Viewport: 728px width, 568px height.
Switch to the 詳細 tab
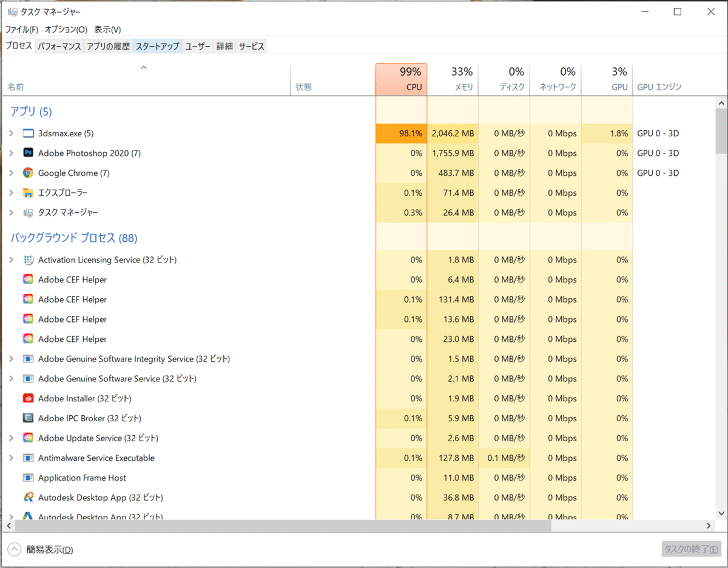[x=224, y=46]
